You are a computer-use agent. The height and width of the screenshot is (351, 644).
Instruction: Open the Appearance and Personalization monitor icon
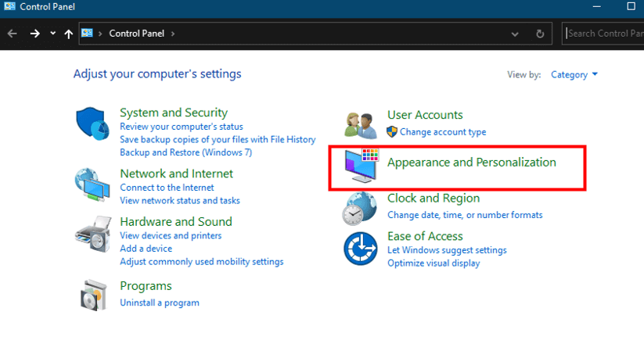(362, 165)
